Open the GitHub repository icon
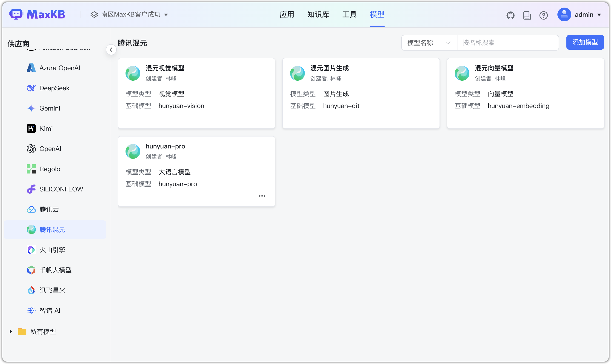The image size is (611, 364). click(510, 15)
